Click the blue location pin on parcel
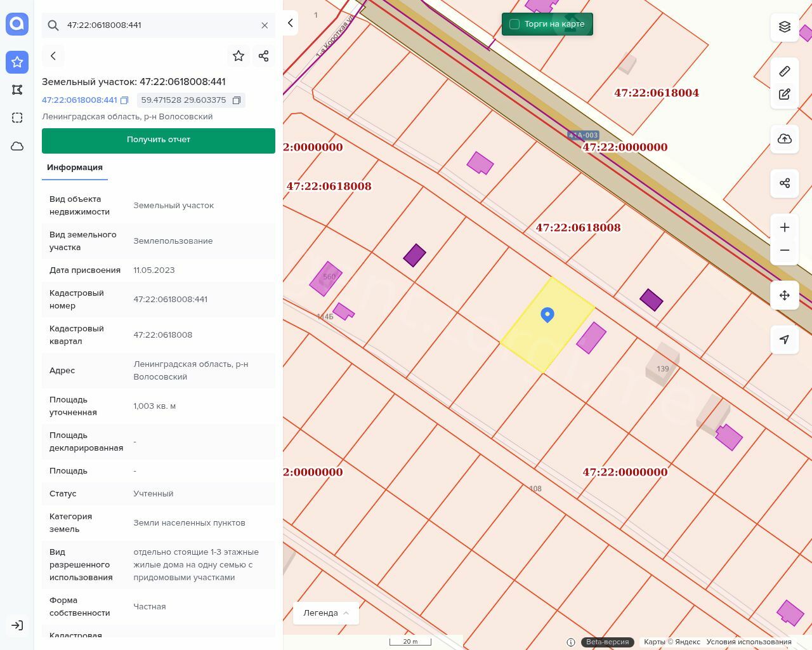Screen dimensions: 812x650 (547, 314)
